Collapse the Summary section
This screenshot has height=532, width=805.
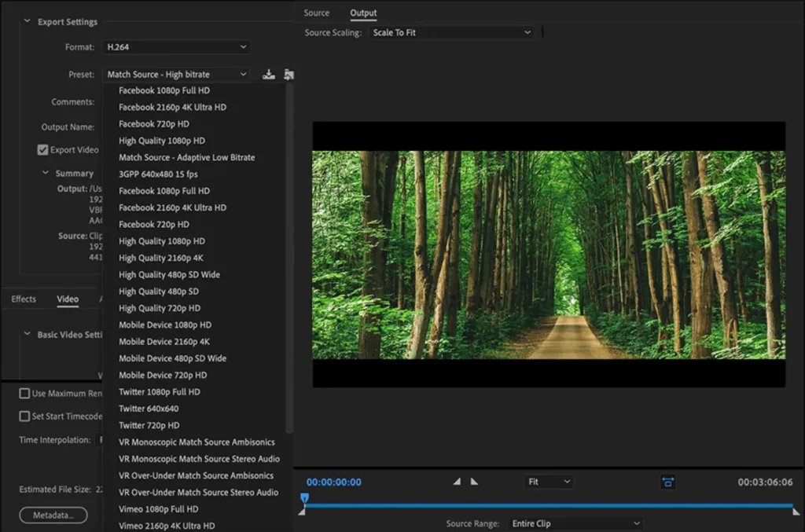click(x=45, y=172)
